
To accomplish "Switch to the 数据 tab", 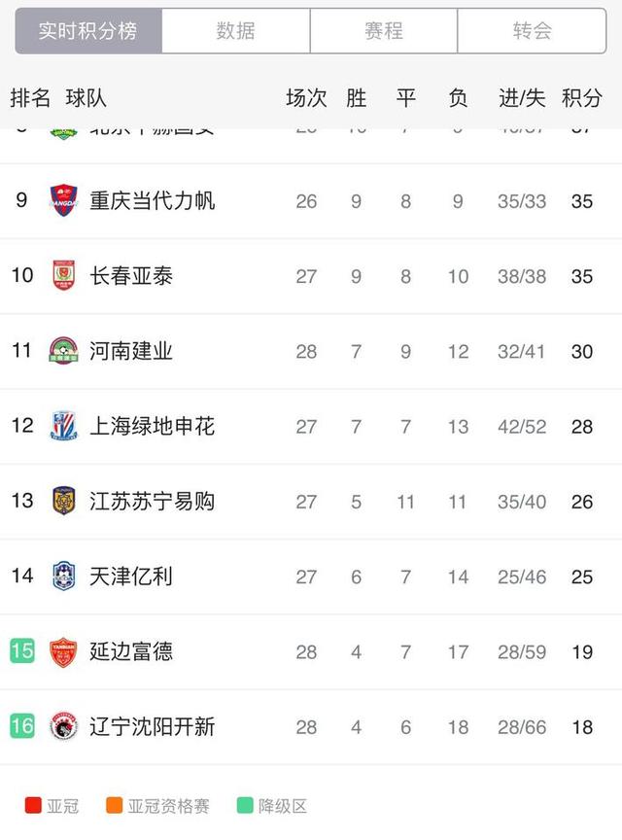I will point(236,30).
